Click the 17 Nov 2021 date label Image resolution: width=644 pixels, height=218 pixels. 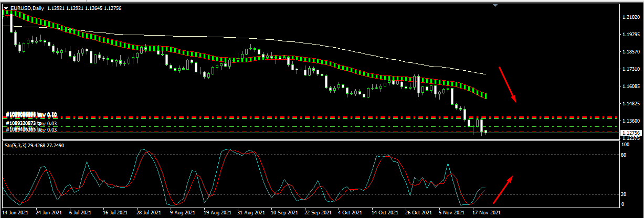[x=488, y=213]
